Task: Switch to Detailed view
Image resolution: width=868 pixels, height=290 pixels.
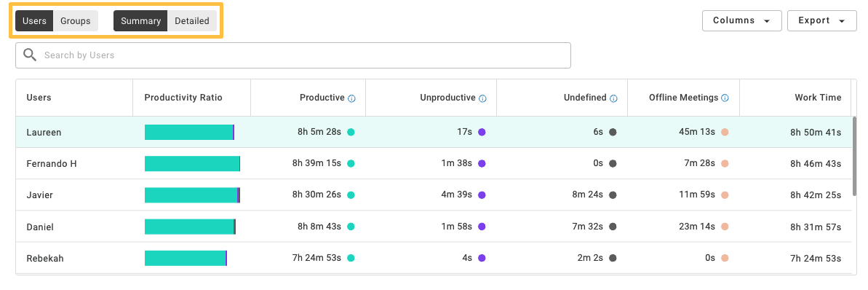Action: click(x=192, y=21)
